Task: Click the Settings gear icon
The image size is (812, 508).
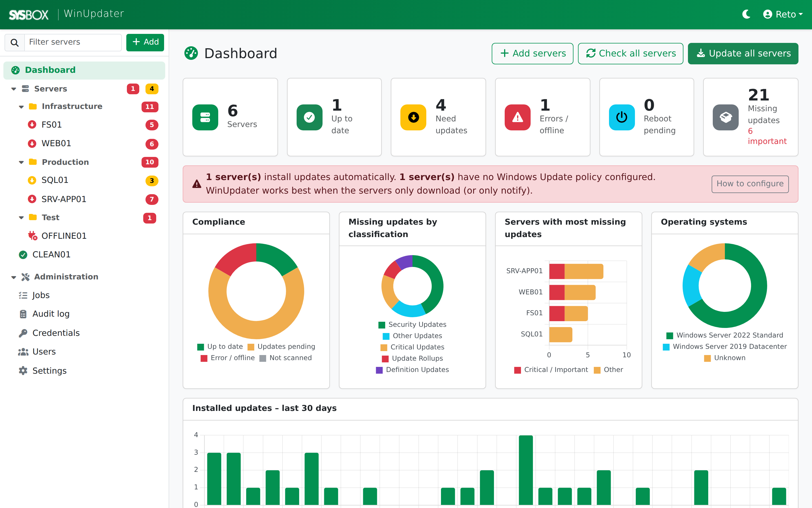Action: [23, 371]
